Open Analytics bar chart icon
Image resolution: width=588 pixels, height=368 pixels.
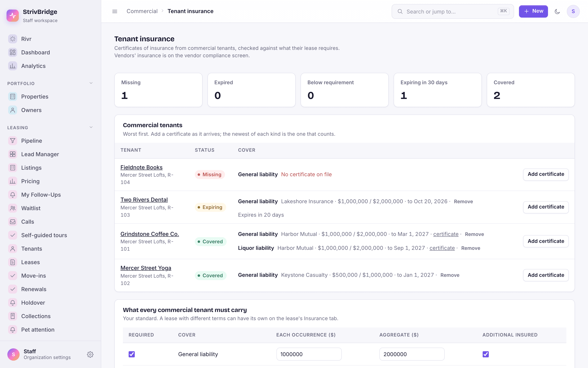[x=13, y=66]
